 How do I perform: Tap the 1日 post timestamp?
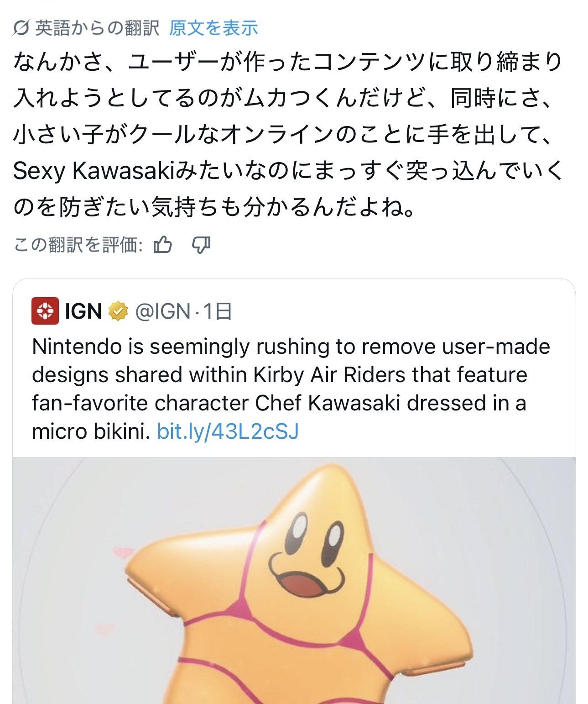(x=217, y=311)
